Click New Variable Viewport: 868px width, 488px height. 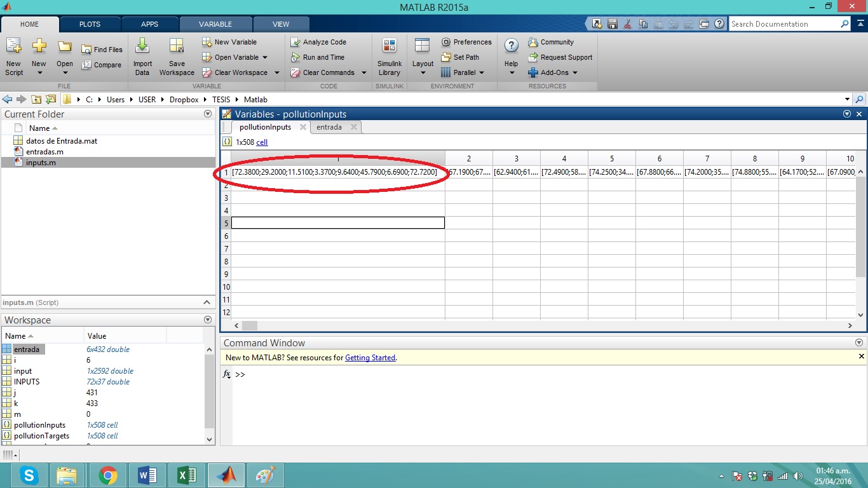[229, 42]
